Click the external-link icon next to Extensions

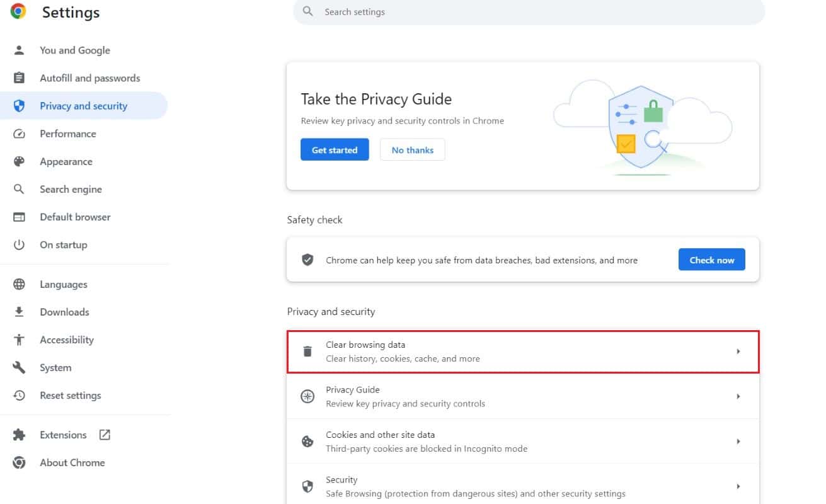point(105,435)
